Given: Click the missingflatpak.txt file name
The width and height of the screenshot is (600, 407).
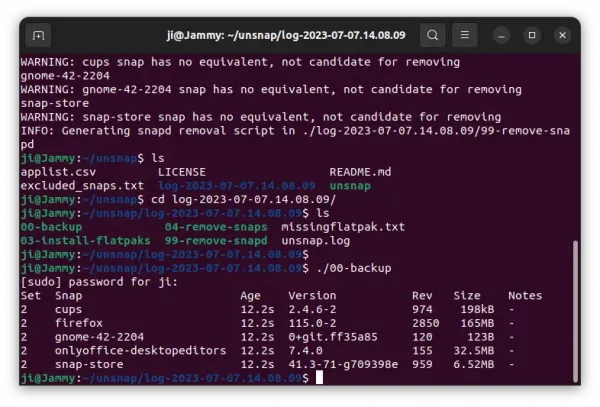Looking at the screenshot, I should click(x=343, y=227).
